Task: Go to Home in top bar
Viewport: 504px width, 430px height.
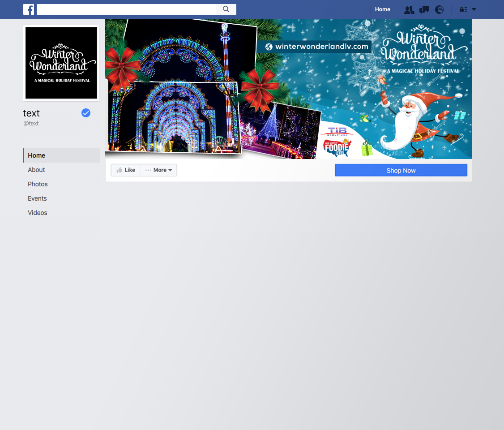Action: [383, 9]
